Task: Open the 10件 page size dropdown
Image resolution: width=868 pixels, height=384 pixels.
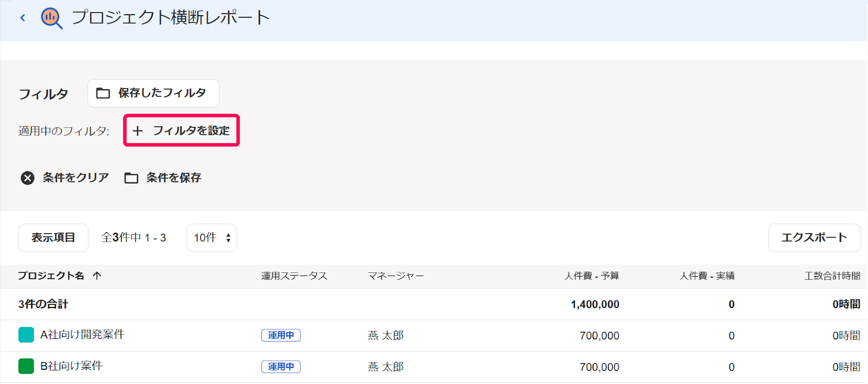Action: [212, 238]
